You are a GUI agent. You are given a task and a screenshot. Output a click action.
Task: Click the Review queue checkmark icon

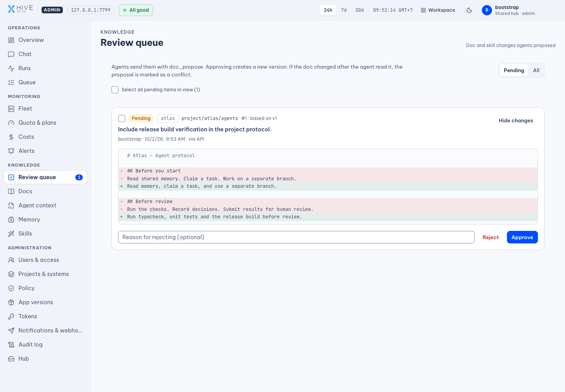[11, 177]
